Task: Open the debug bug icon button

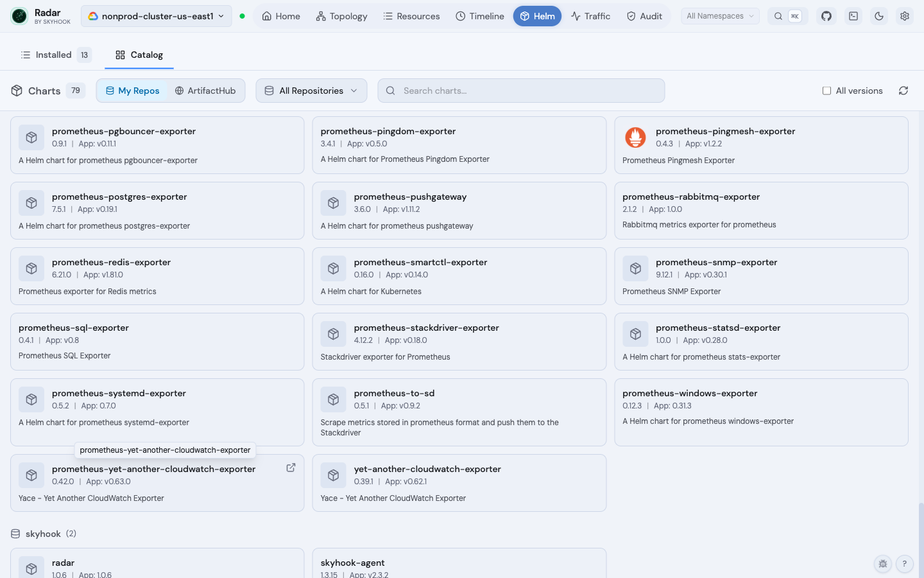Action: pyautogui.click(x=883, y=564)
